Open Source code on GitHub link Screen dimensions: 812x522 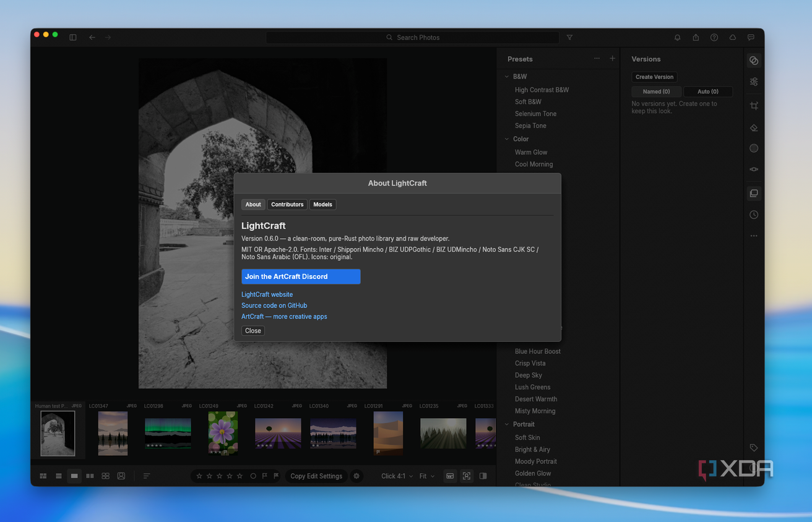pyautogui.click(x=274, y=306)
